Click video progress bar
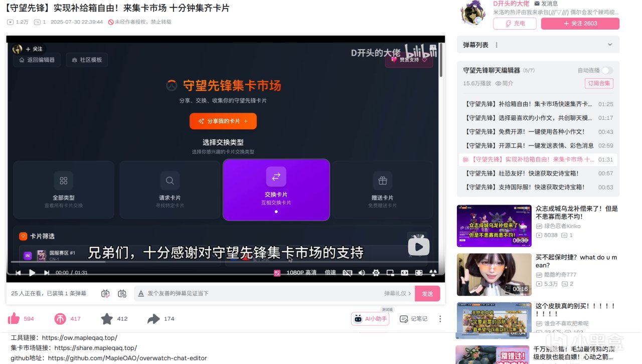This screenshot has width=642, height=364. [225, 262]
